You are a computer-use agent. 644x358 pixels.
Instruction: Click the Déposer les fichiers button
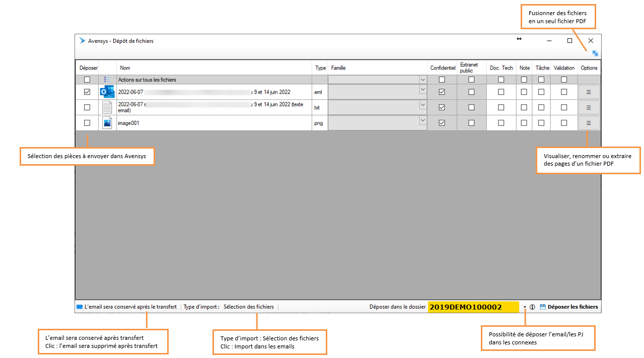pos(569,307)
